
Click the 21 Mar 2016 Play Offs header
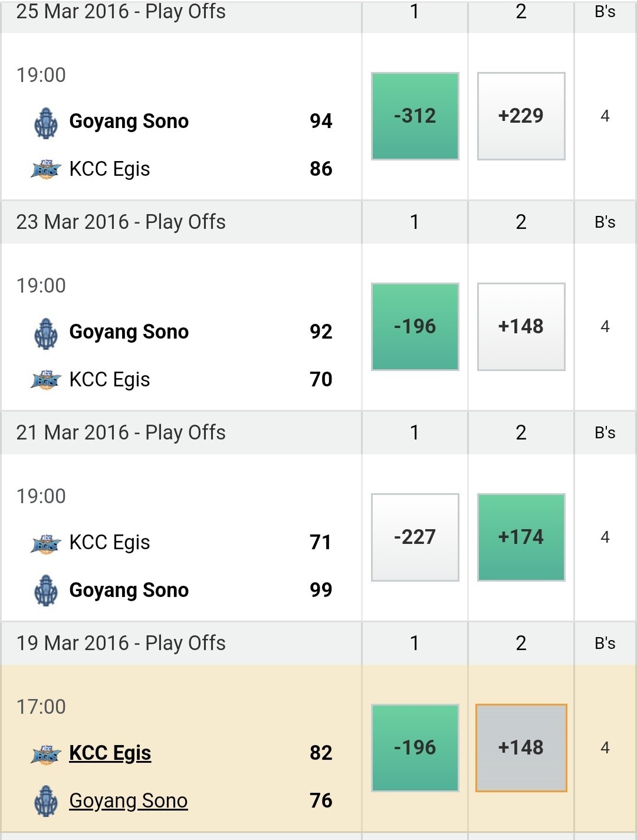121,433
